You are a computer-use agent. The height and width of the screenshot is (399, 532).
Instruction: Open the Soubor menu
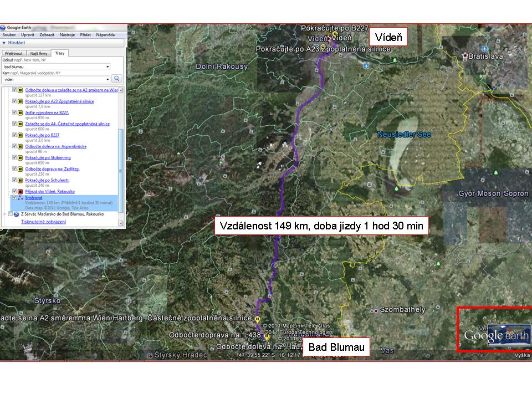point(9,35)
